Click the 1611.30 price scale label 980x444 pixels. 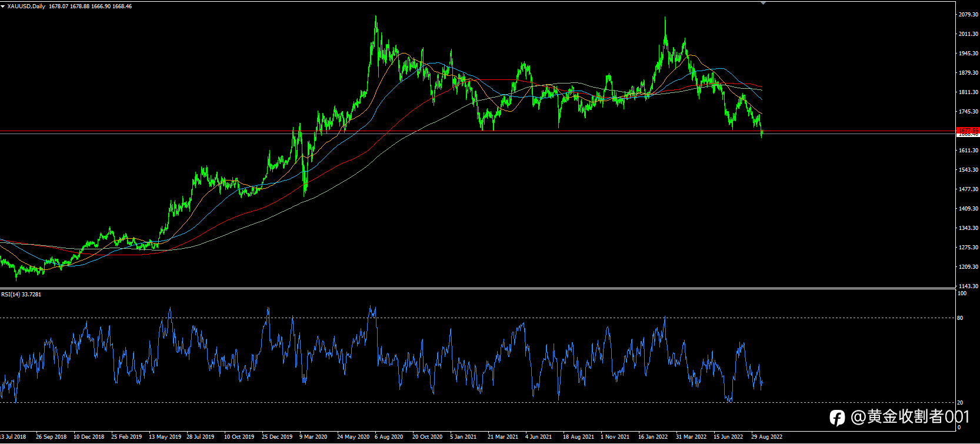point(968,151)
